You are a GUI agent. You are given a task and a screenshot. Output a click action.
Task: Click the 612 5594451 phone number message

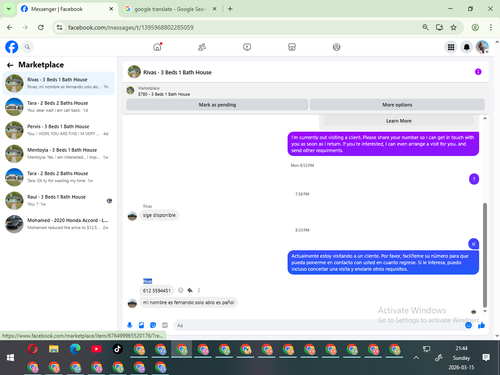(x=157, y=290)
